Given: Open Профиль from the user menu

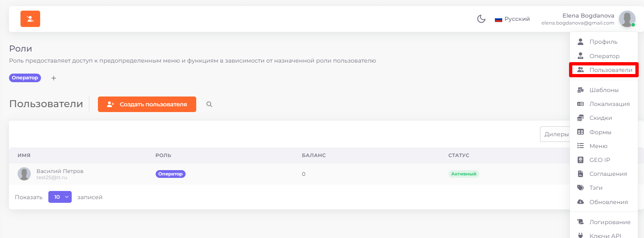Looking at the screenshot, I should point(604,42).
